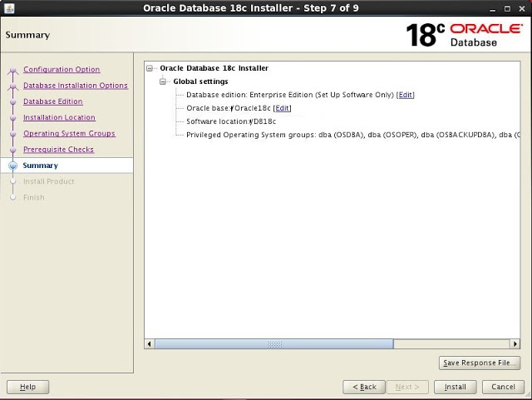Edit the Oracle base path

tap(283, 108)
